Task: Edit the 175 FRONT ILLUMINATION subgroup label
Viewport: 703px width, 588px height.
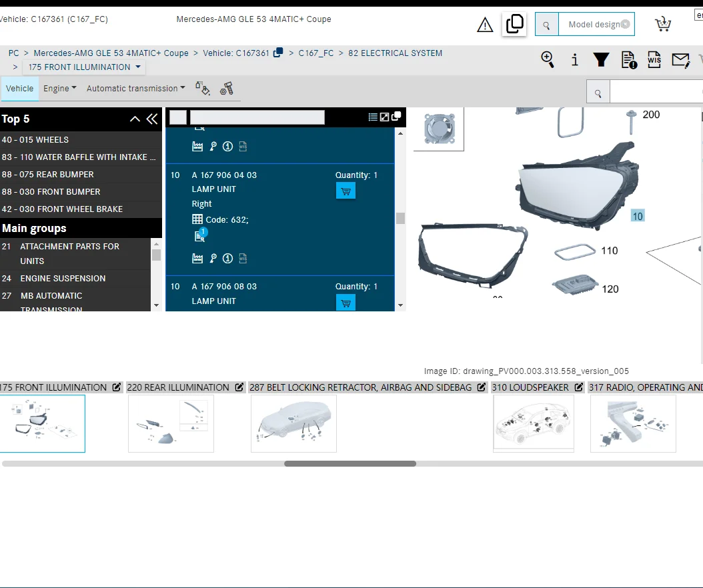Action: (117, 387)
